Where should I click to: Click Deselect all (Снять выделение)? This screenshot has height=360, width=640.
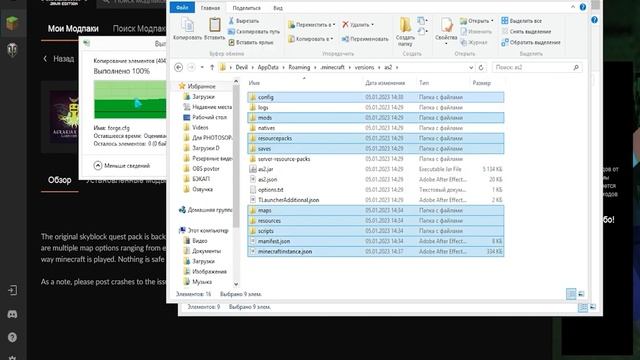point(527,31)
